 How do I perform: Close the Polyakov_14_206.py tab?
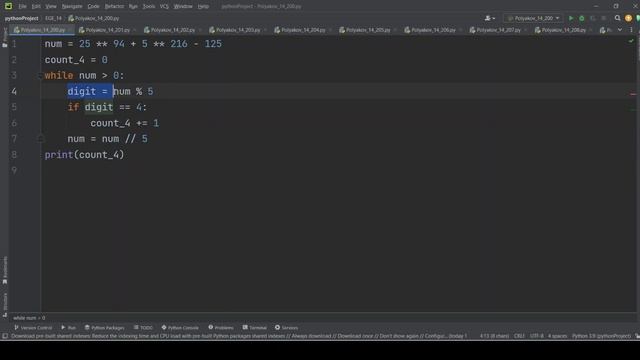click(461, 30)
